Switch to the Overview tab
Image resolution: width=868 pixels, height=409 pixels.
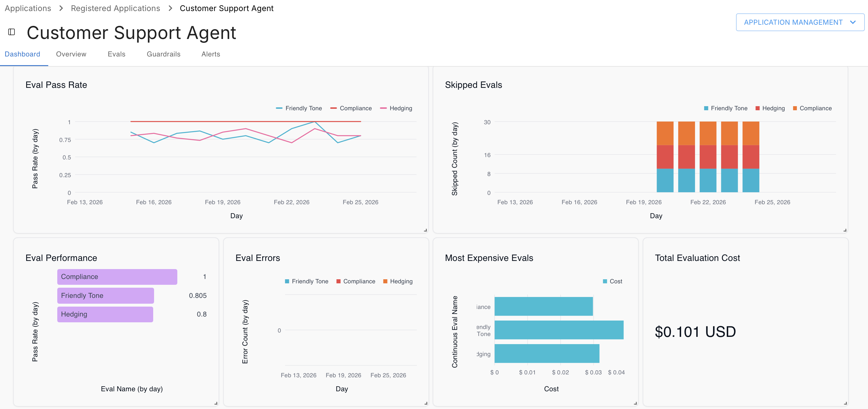click(x=71, y=54)
